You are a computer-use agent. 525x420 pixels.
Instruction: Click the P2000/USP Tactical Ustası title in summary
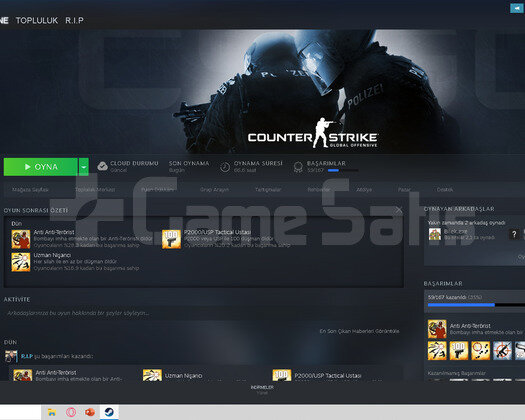pyautogui.click(x=217, y=232)
